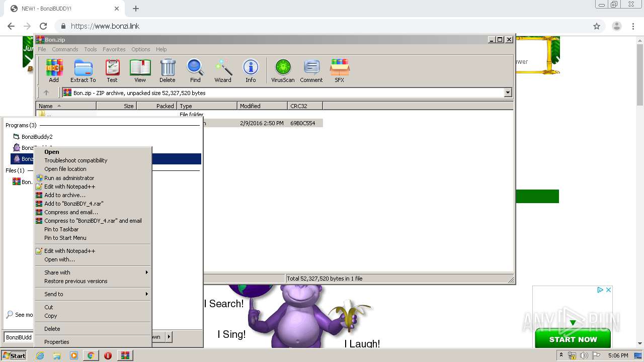Open the Chrome profile avatar icon
This screenshot has width=644, height=362.
click(617, 26)
